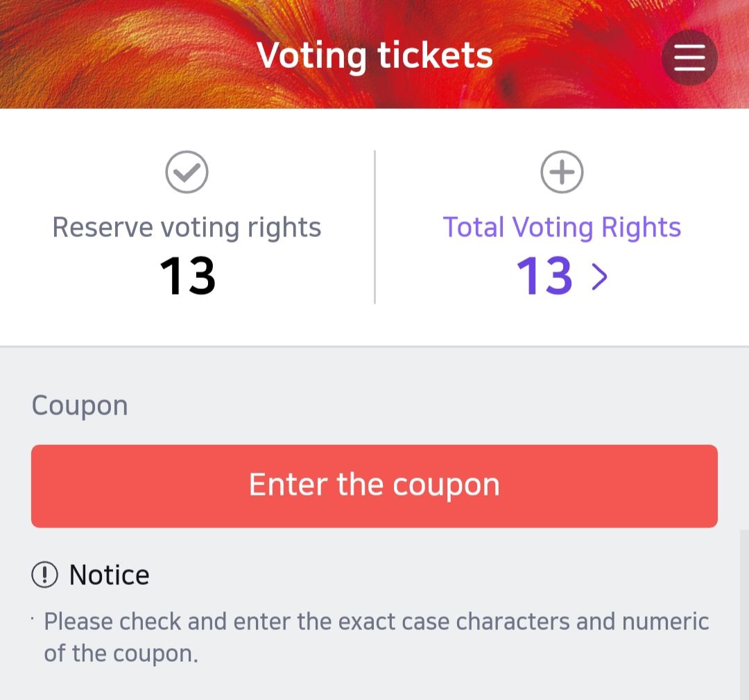Open the hamburger menu

tap(689, 58)
